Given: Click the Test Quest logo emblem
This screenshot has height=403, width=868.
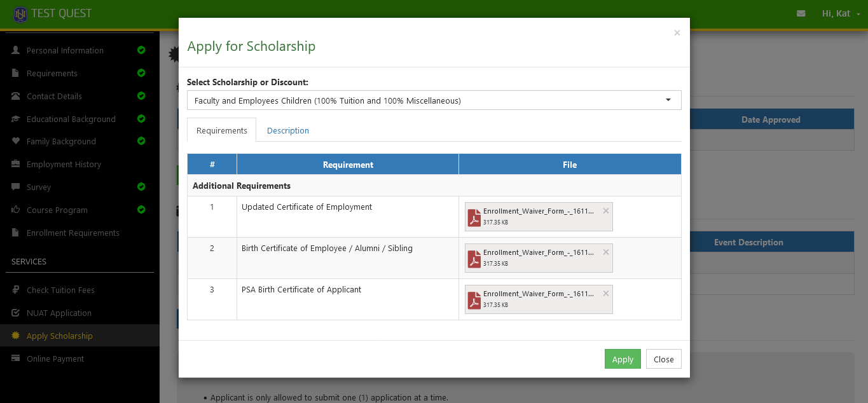Looking at the screenshot, I should pos(20,13).
